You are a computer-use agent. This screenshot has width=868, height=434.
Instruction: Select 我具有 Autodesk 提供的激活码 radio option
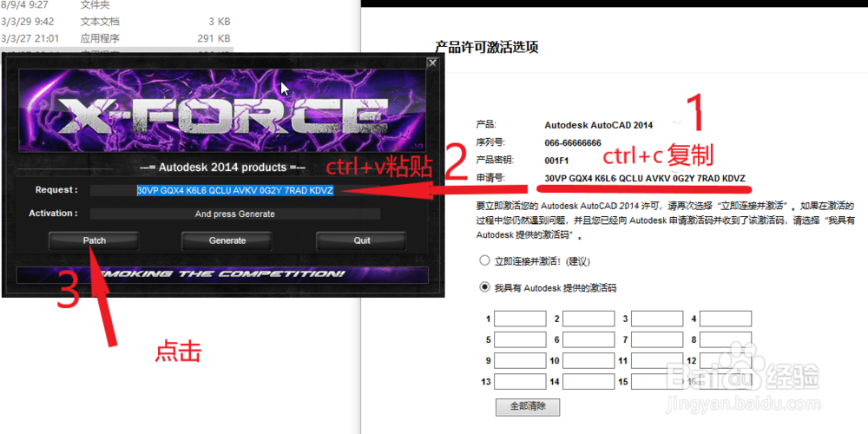tap(484, 287)
